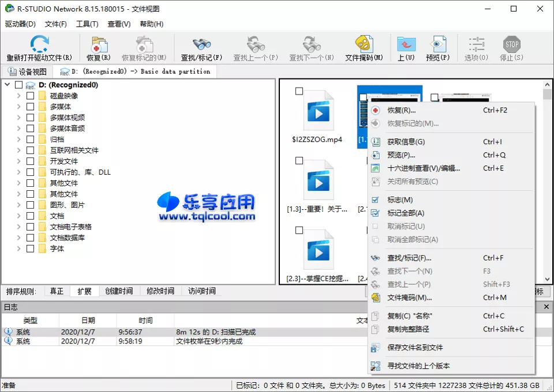This screenshot has width=554, height=392.
Task: Switch to the 设备视图 tab
Action: (28, 71)
